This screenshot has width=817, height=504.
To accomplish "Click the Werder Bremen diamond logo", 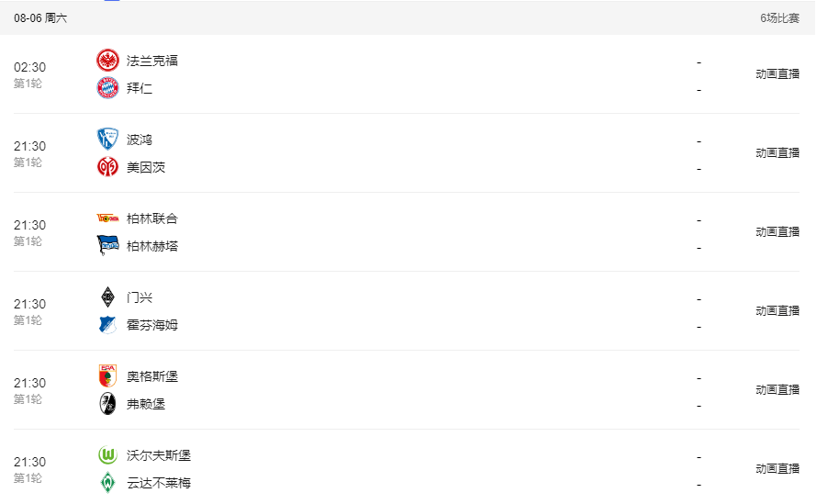I will (107, 483).
